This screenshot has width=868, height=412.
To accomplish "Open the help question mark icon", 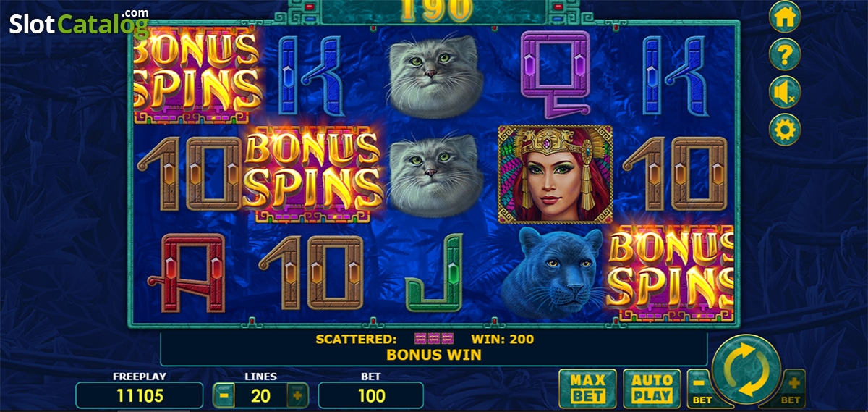I will [x=785, y=55].
